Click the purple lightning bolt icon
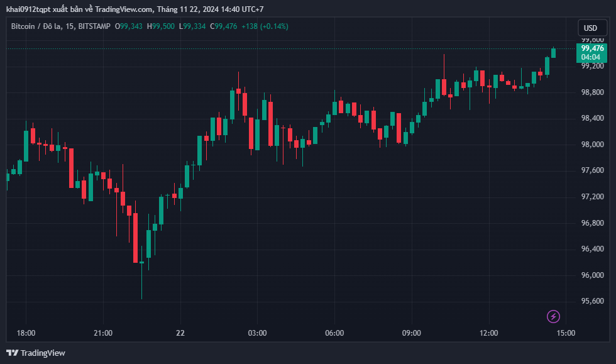Screen dimensions: 616x364 point(553,316)
